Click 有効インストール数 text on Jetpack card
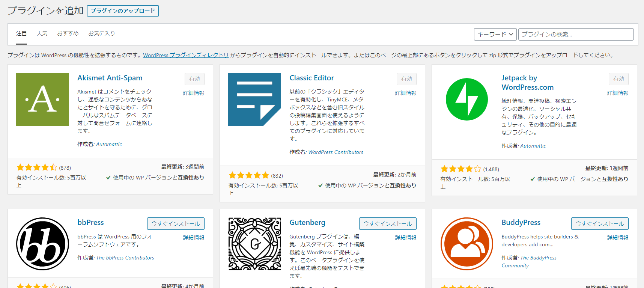 point(475,183)
